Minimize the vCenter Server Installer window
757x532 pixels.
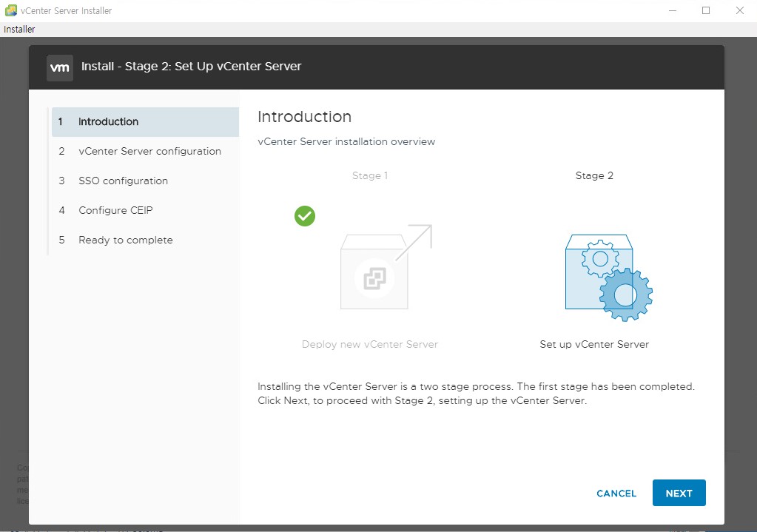[673, 10]
